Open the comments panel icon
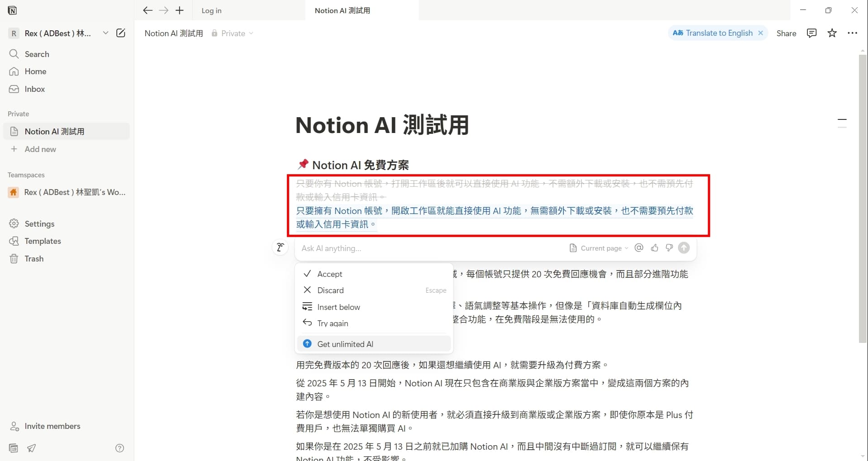Viewport: 868px width, 461px height. coord(811,33)
